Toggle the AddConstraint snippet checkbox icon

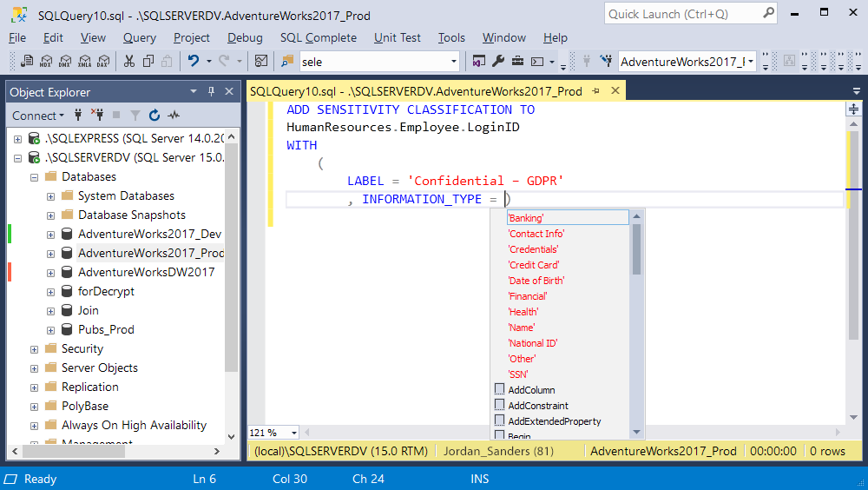coord(499,405)
